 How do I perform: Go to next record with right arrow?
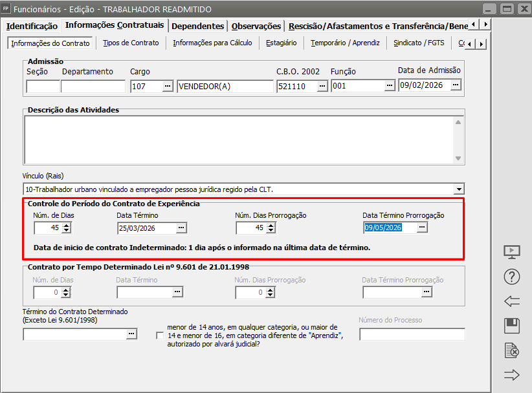coord(512,375)
